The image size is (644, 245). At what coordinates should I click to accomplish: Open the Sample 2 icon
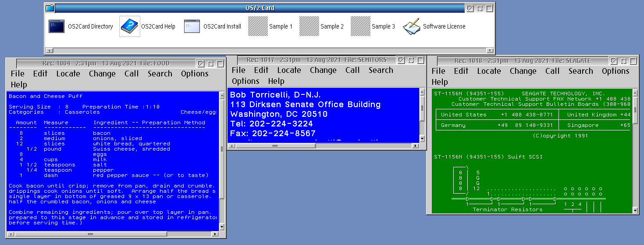[x=309, y=26]
